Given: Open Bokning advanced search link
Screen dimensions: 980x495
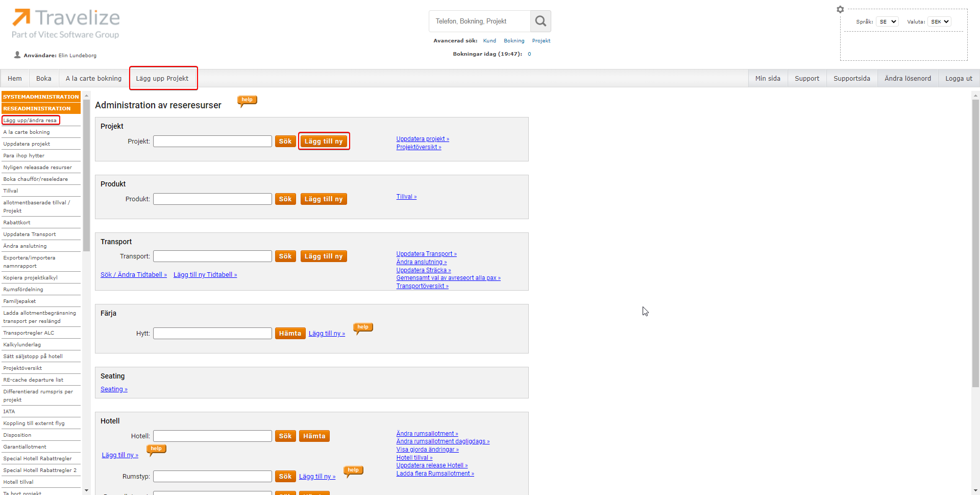Looking at the screenshot, I should point(514,41).
